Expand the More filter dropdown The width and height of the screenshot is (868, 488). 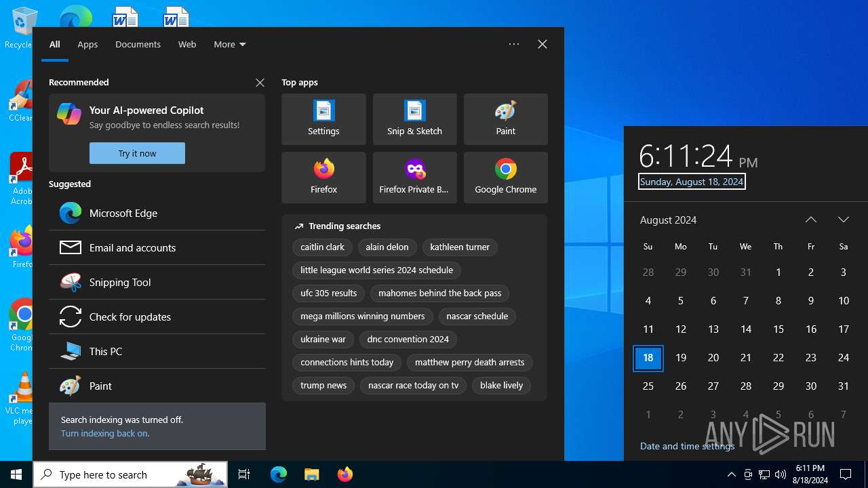[230, 44]
